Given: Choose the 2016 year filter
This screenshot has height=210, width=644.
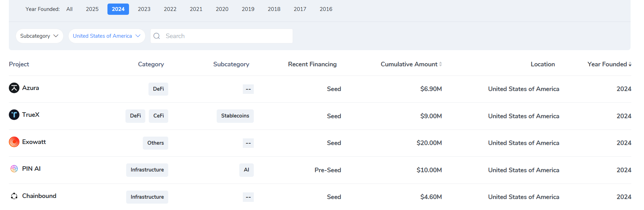Looking at the screenshot, I should click(x=326, y=9).
